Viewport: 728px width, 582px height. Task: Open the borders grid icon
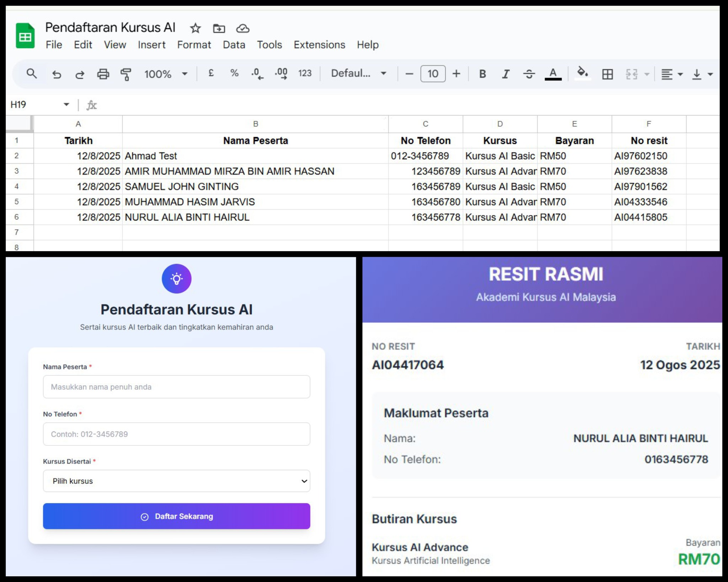[x=607, y=74]
